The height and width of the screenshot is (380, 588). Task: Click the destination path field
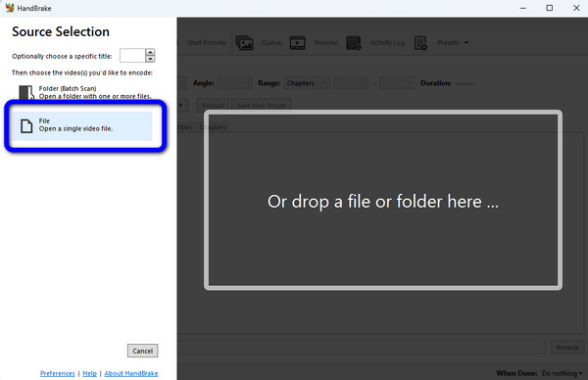point(361,348)
